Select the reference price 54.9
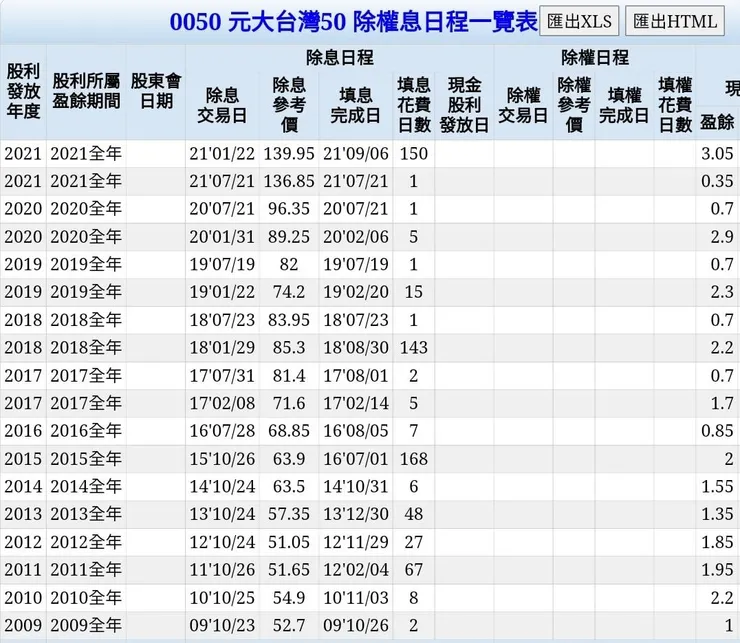 [289, 598]
